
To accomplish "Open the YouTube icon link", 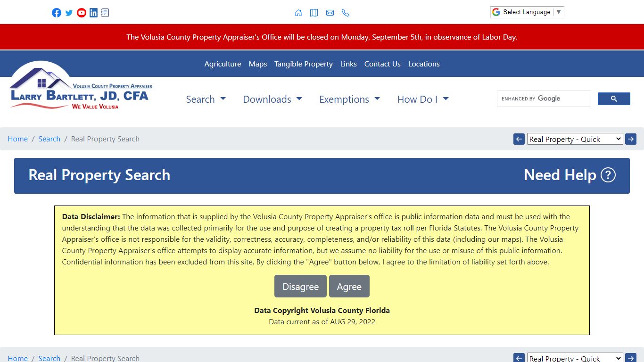I will (82, 13).
